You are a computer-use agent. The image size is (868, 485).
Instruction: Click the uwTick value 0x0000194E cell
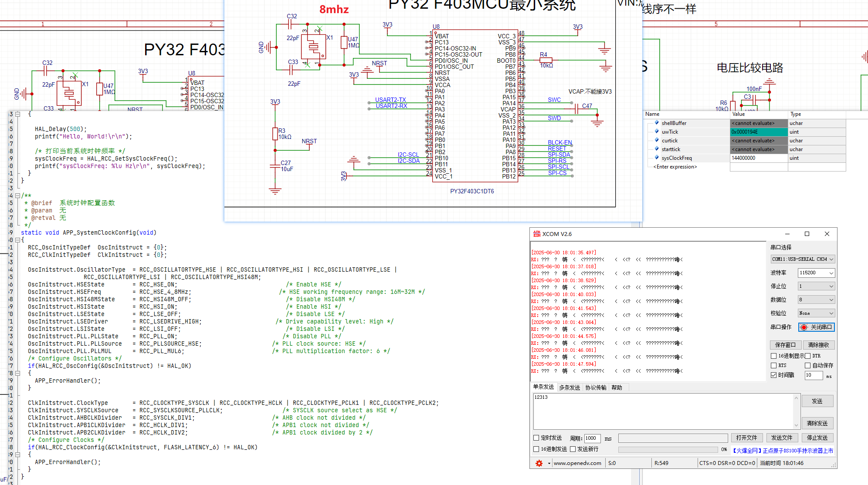tap(759, 132)
